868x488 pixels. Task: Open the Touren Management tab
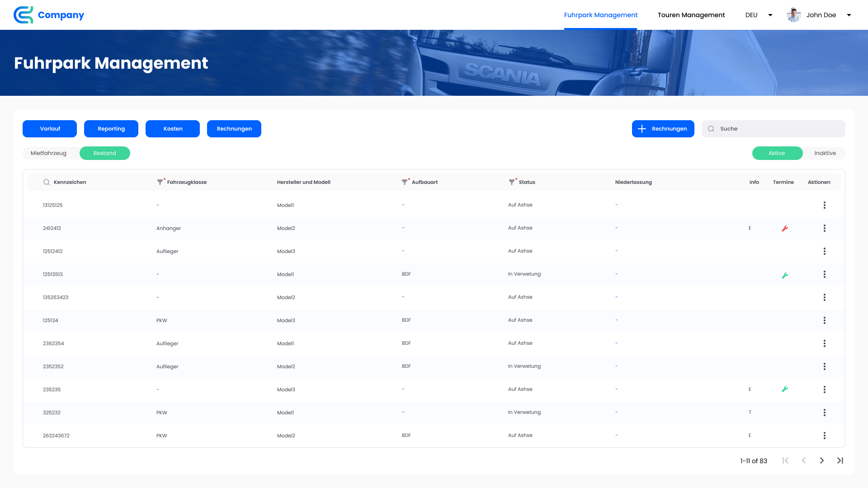click(691, 15)
